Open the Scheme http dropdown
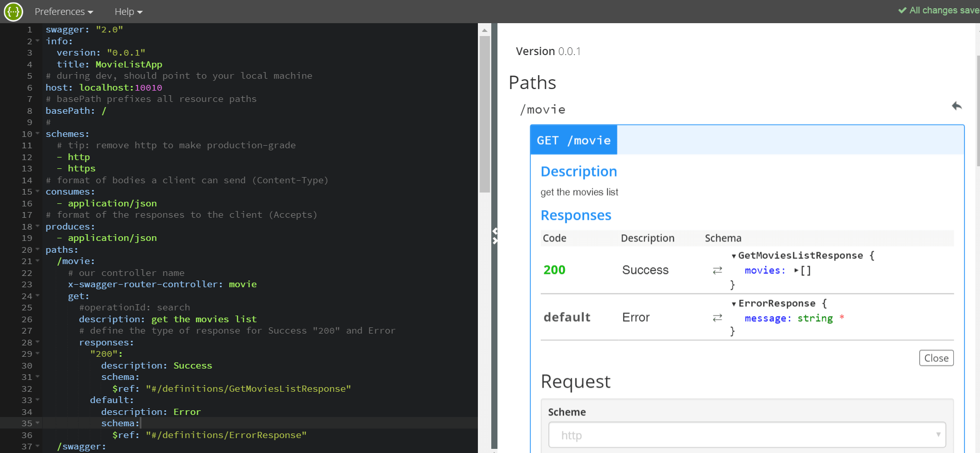This screenshot has height=453, width=980. pyautogui.click(x=747, y=435)
